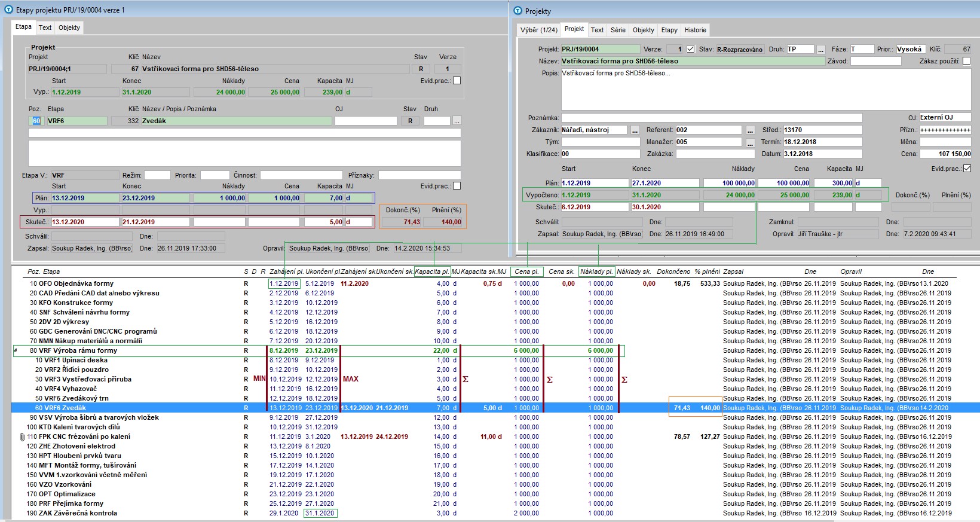Click the Skuteč. start 6.12.2019 field in Projekty

tap(595, 207)
